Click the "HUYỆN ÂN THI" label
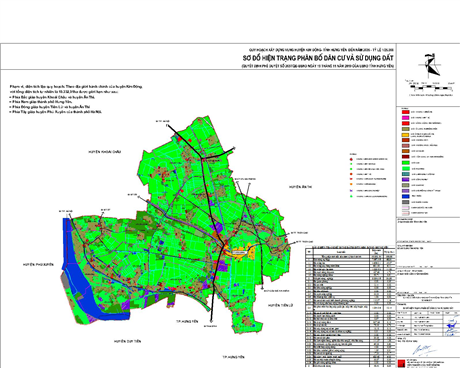The image size is (460, 368). pyautogui.click(x=300, y=187)
